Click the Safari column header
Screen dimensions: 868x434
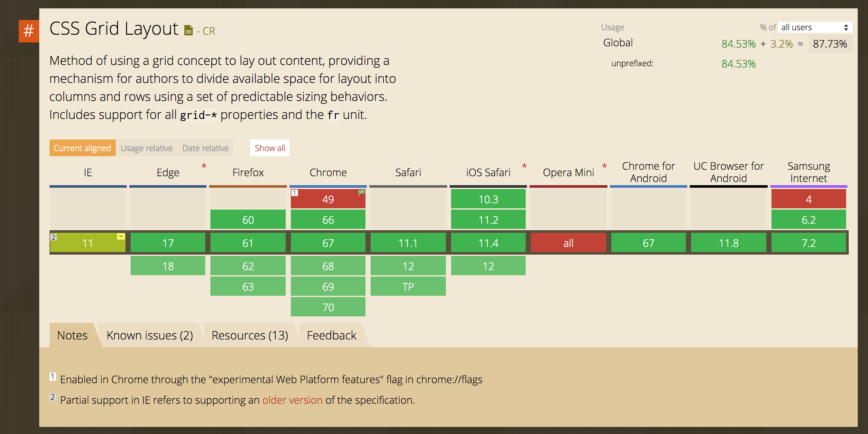408,173
